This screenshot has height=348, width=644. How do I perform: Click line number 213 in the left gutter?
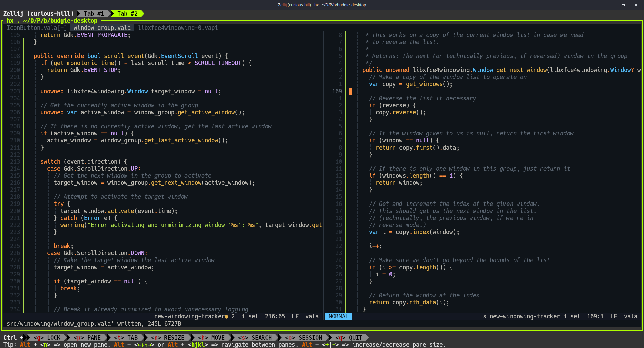(15, 162)
